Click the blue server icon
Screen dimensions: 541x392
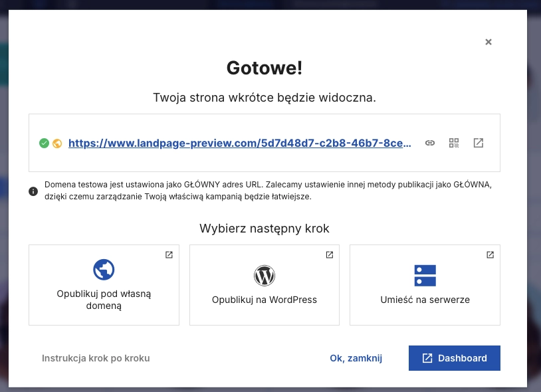[425, 275]
